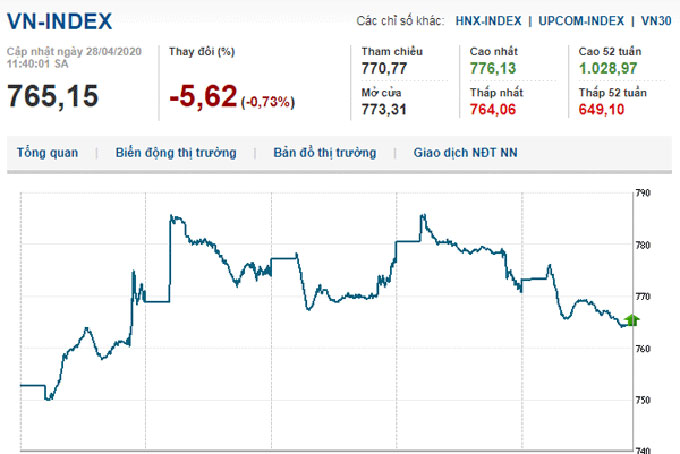
Task: Switch to the VN30 index
Action: [656, 20]
